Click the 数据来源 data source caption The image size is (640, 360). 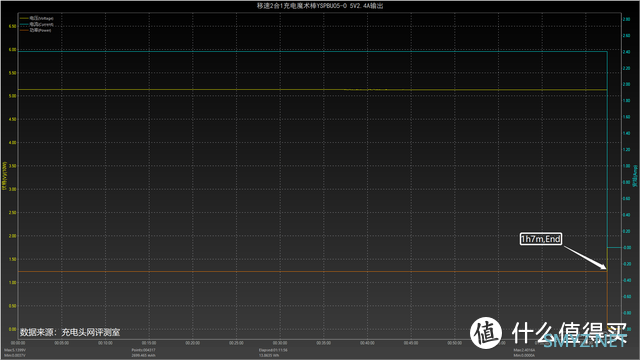(x=70, y=332)
